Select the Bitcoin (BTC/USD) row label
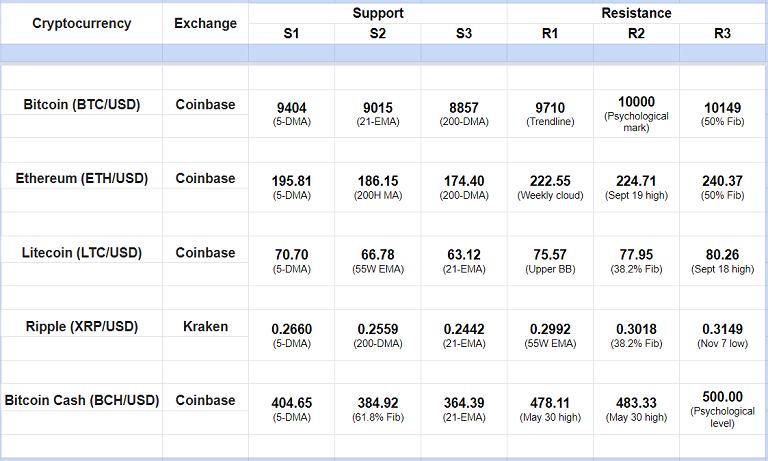768x461 pixels. pos(81,103)
